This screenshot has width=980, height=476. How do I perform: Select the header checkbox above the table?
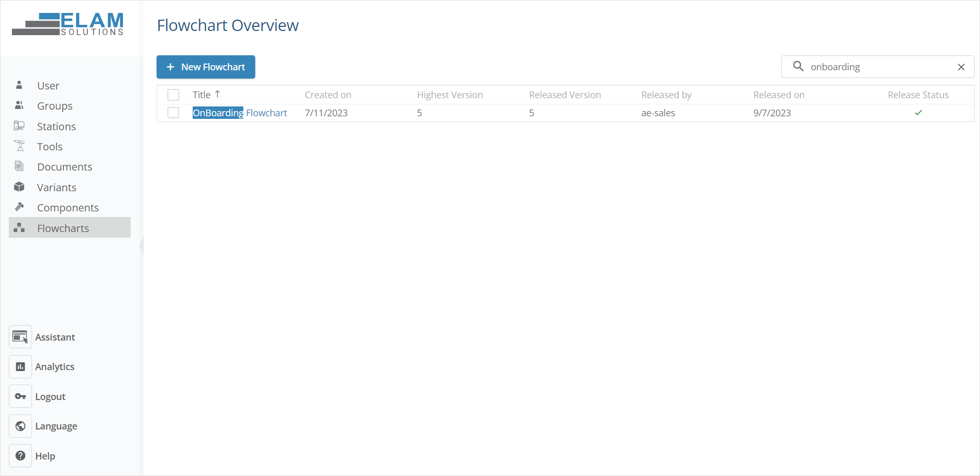tap(173, 95)
